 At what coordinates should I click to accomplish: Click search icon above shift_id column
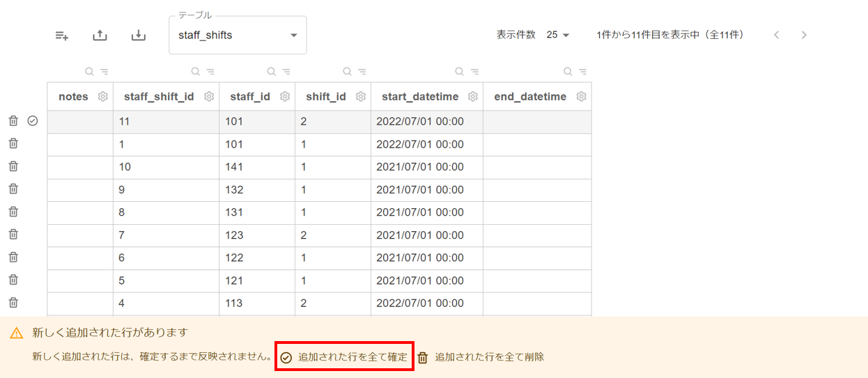click(347, 72)
